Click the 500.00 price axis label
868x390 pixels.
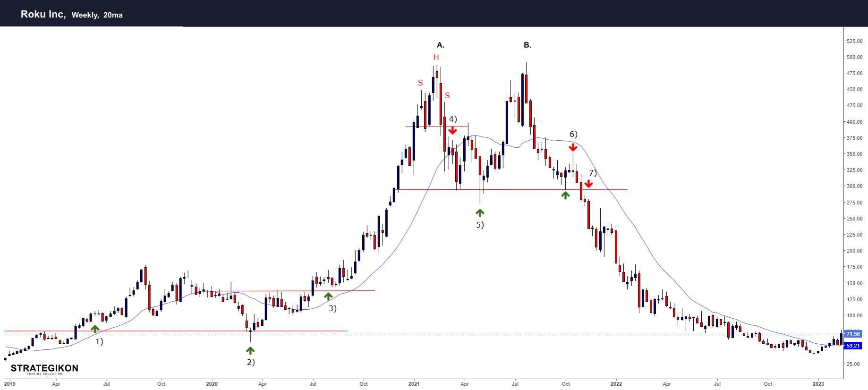[x=854, y=57]
